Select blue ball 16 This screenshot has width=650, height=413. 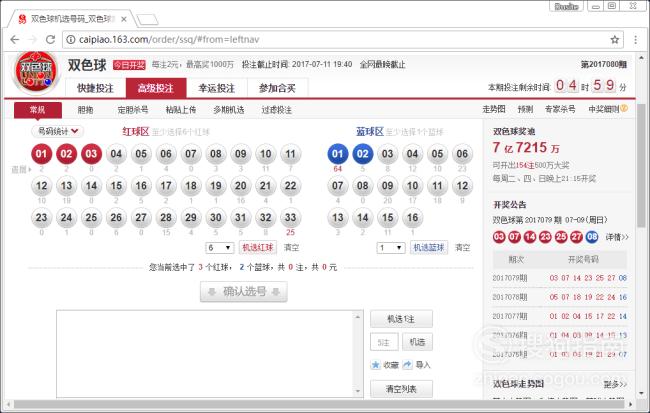(x=412, y=218)
